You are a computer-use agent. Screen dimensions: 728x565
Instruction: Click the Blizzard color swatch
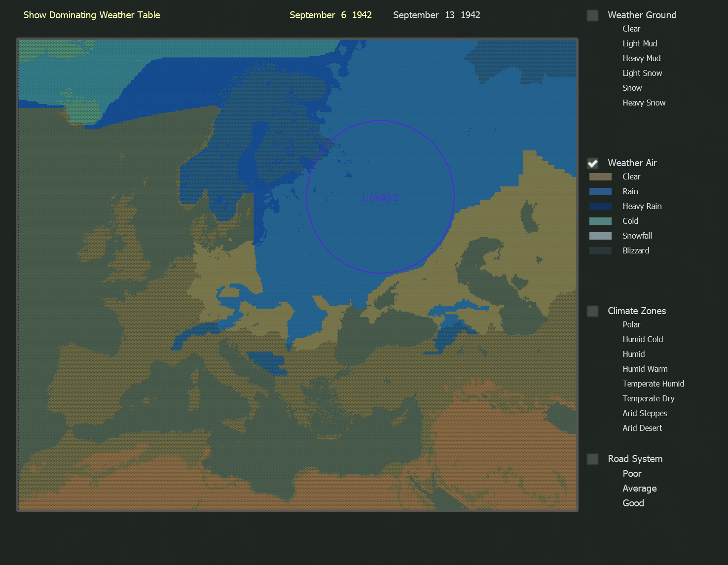coord(600,250)
